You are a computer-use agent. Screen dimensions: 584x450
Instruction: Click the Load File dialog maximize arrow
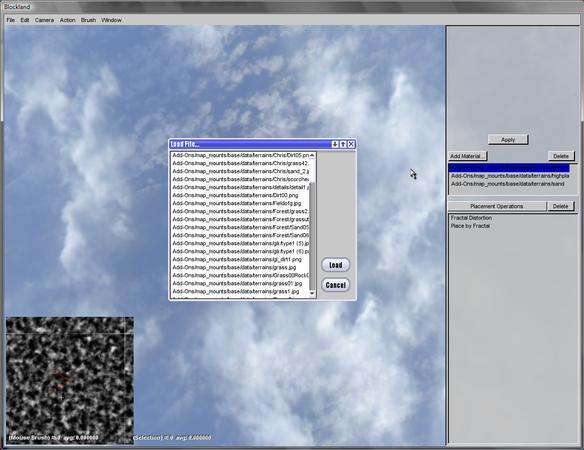coord(343,144)
